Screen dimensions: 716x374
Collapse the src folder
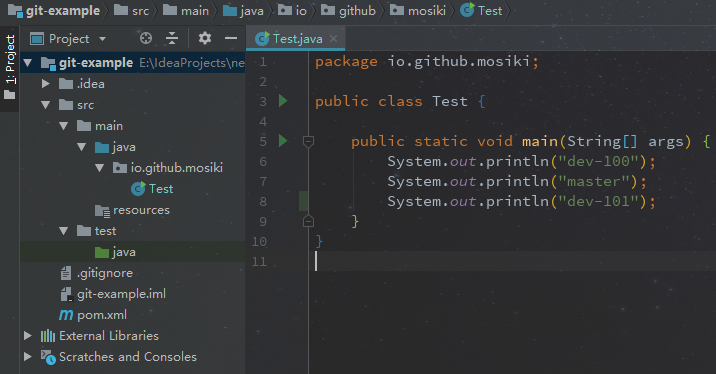[46, 105]
